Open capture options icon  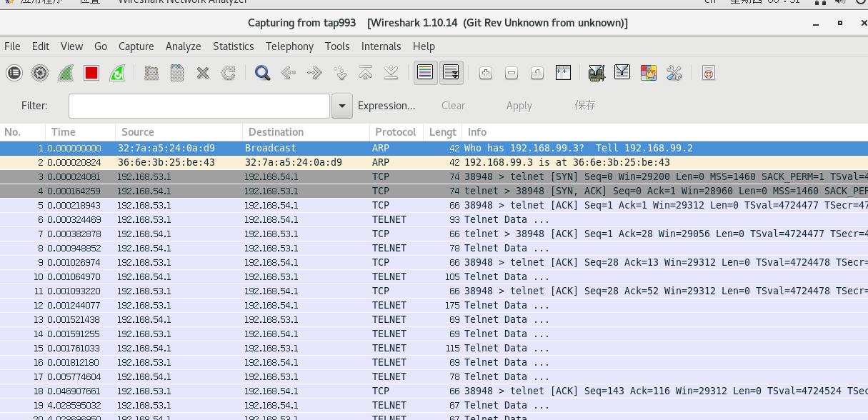click(40, 73)
